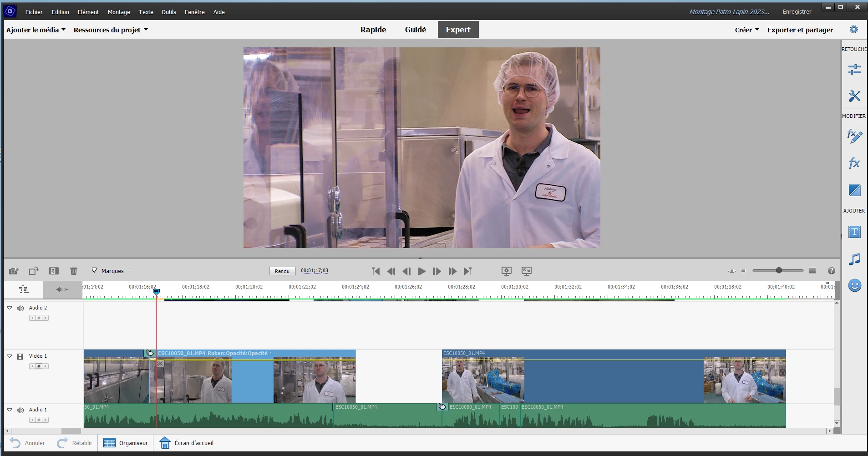Click the Rendu button

pos(282,271)
